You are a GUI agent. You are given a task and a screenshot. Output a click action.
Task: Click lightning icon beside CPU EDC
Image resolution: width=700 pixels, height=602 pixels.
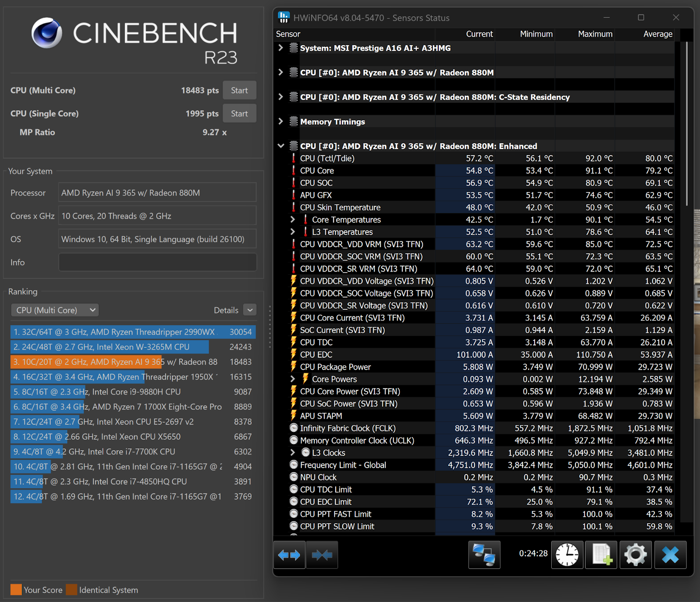pos(294,354)
